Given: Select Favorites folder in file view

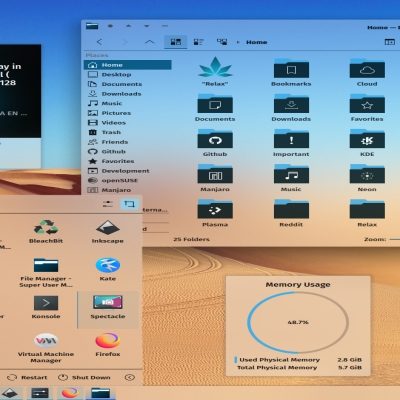Looking at the screenshot, I should [367, 104].
